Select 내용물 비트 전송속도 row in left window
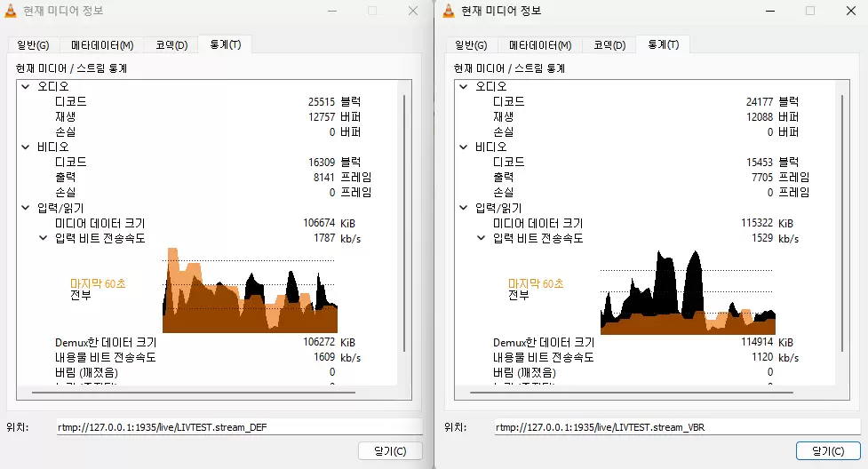The height and width of the screenshot is (469, 868). [x=208, y=357]
